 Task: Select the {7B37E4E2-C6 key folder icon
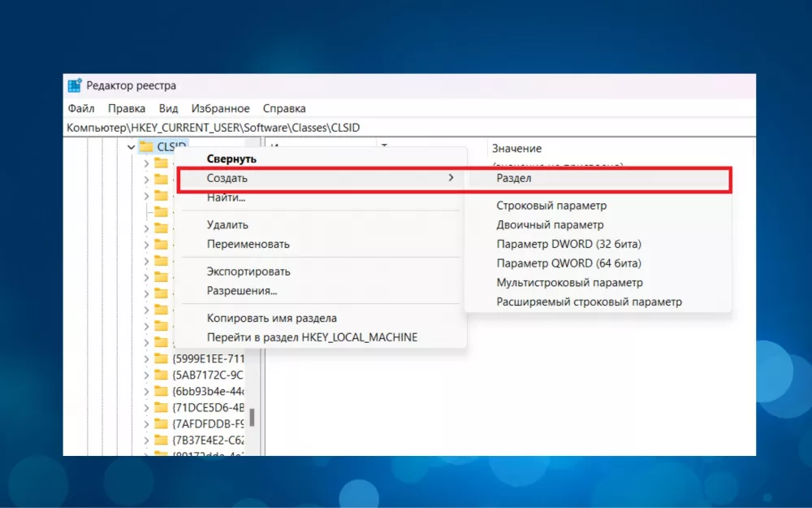pyautogui.click(x=161, y=440)
